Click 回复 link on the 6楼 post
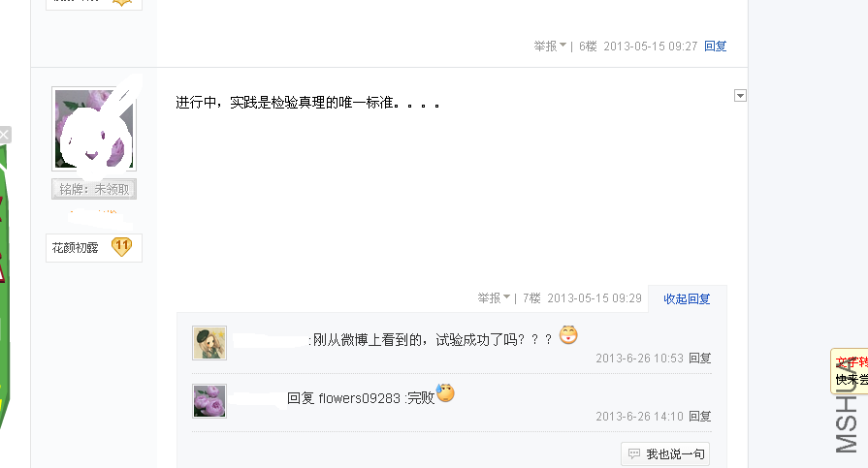Image resolution: width=868 pixels, height=468 pixels. pos(715,46)
